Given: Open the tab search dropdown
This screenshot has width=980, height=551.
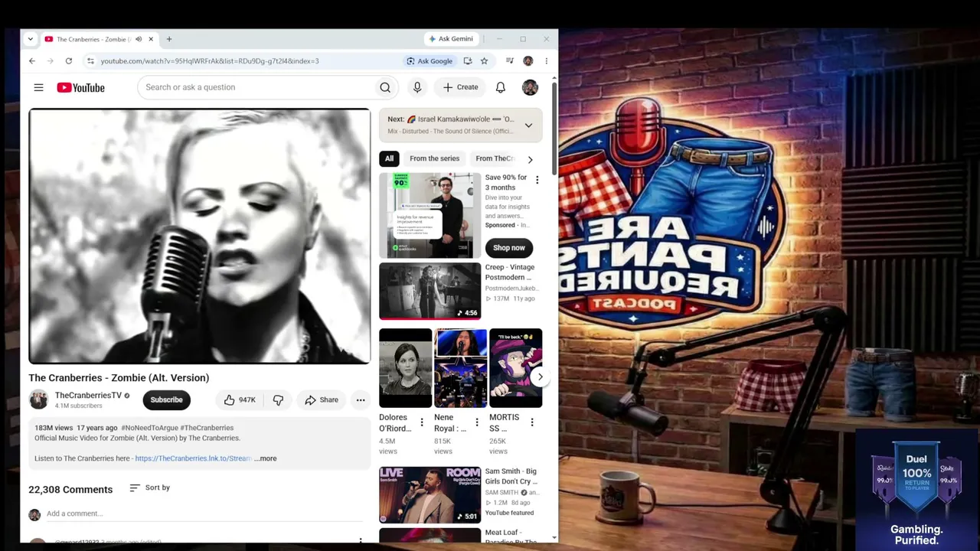Looking at the screenshot, I should (30, 39).
